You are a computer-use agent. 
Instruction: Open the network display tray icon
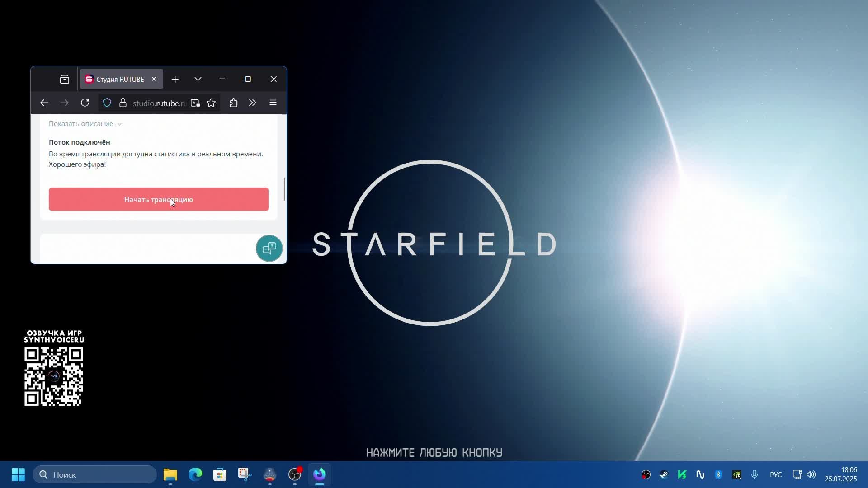(x=797, y=474)
